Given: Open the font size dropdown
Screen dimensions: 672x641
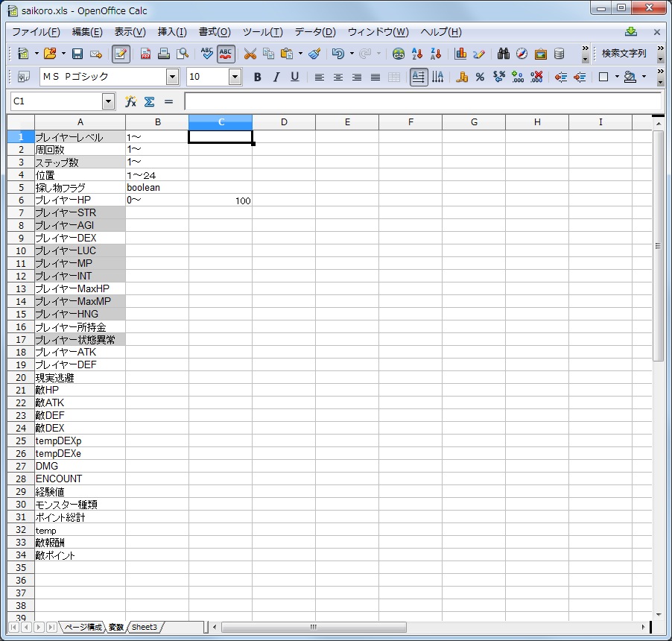Looking at the screenshot, I should coord(235,77).
